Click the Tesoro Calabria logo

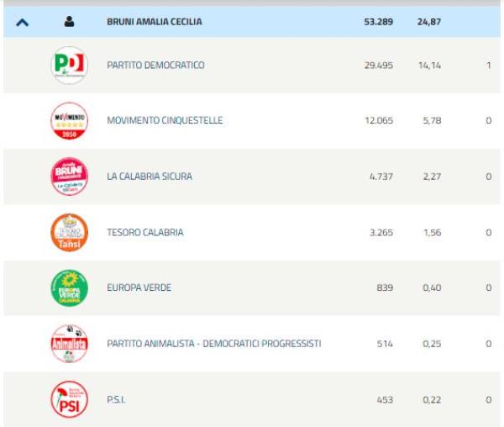coord(69,232)
